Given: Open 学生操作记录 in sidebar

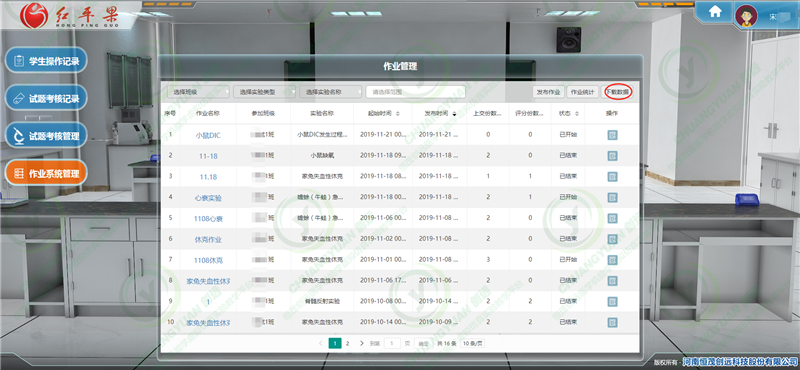Looking at the screenshot, I should pos(46,61).
